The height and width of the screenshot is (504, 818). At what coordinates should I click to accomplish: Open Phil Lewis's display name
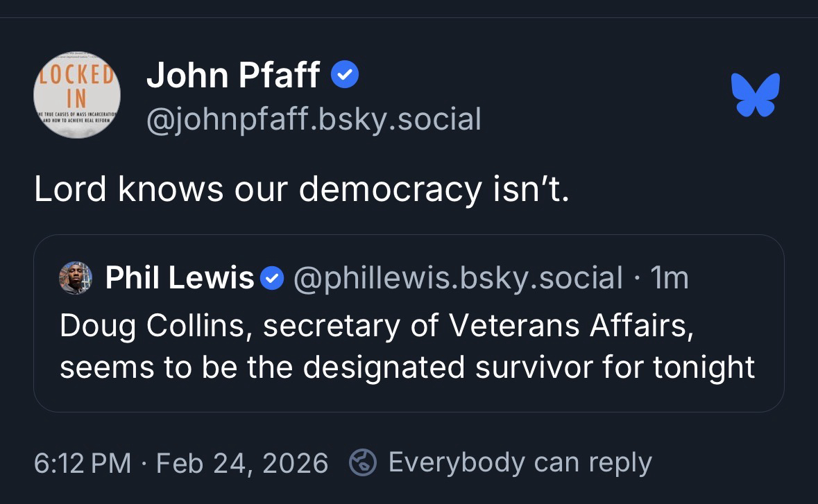pyautogui.click(x=180, y=278)
